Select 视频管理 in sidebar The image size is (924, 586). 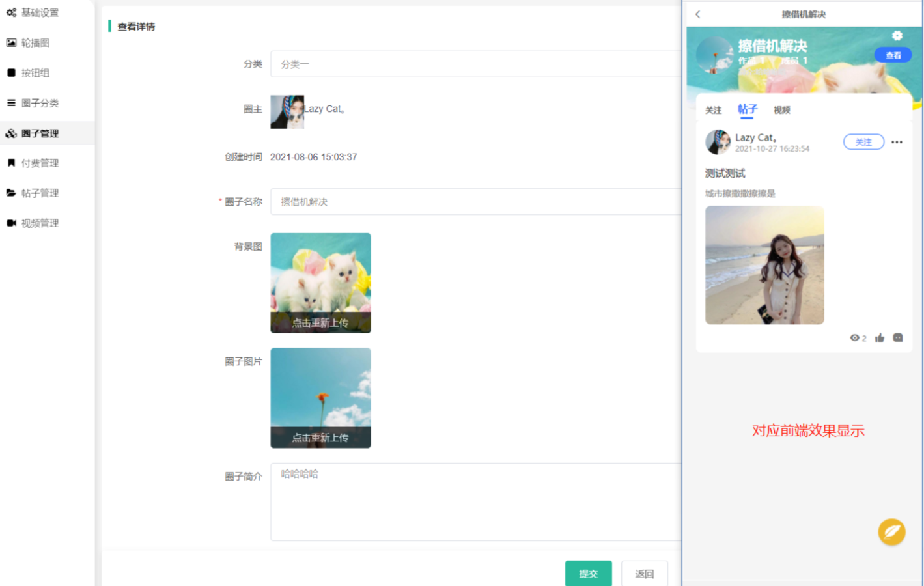pyautogui.click(x=40, y=223)
